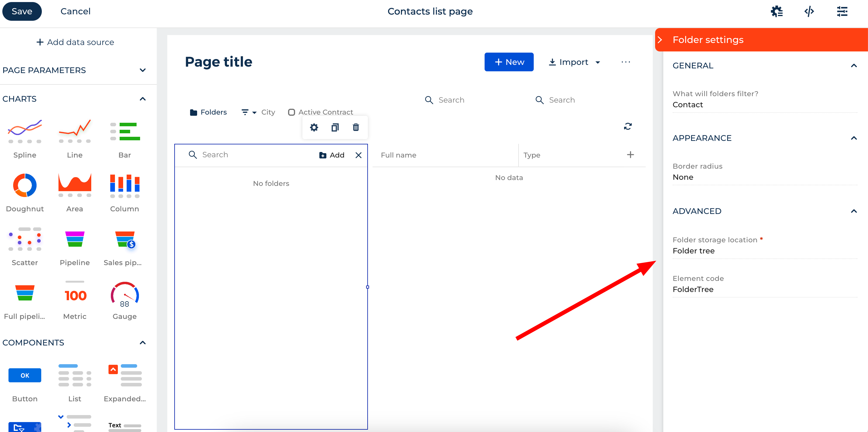
Task: Select the Metric widget icon
Action: click(75, 292)
